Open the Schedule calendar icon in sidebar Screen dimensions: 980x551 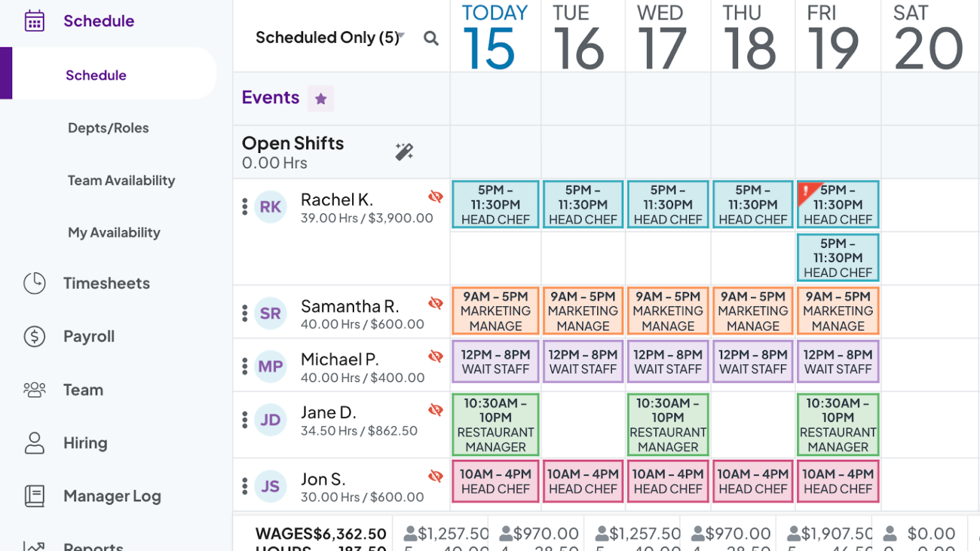tap(35, 20)
